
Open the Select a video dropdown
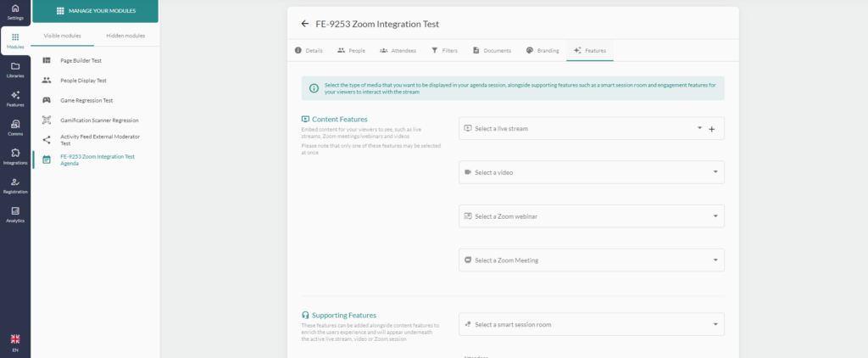591,172
